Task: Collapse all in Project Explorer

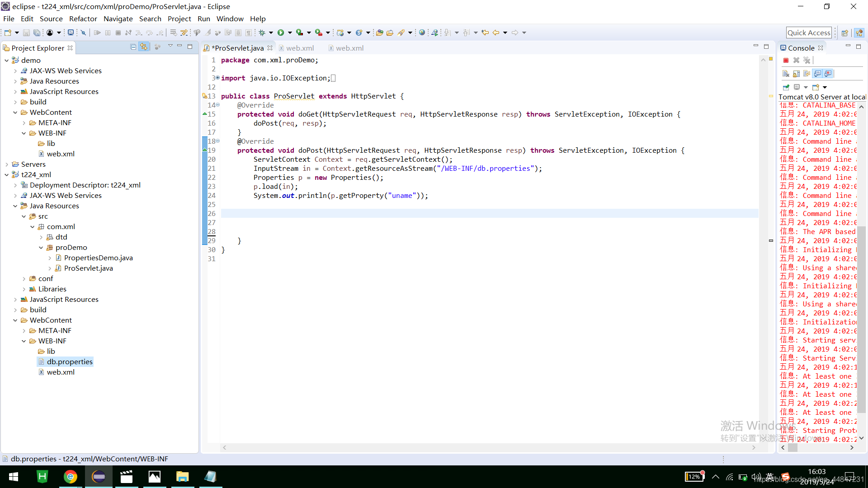Action: tap(133, 47)
